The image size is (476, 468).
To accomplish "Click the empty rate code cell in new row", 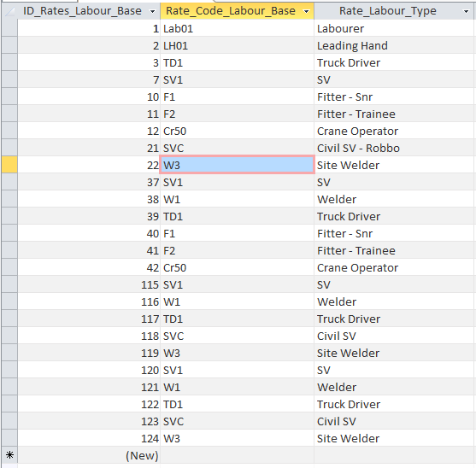I will coord(237,455).
